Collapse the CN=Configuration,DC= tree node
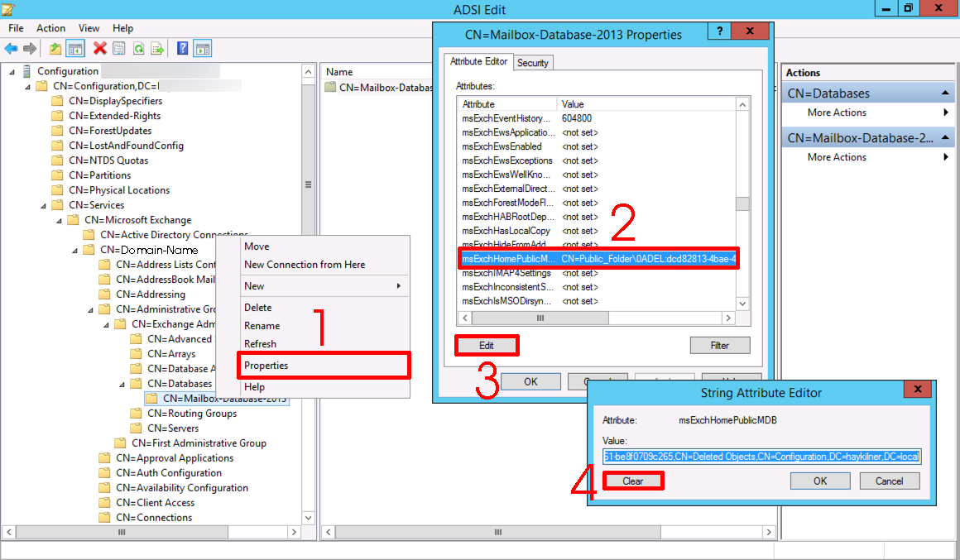The image size is (960, 560). [27, 86]
